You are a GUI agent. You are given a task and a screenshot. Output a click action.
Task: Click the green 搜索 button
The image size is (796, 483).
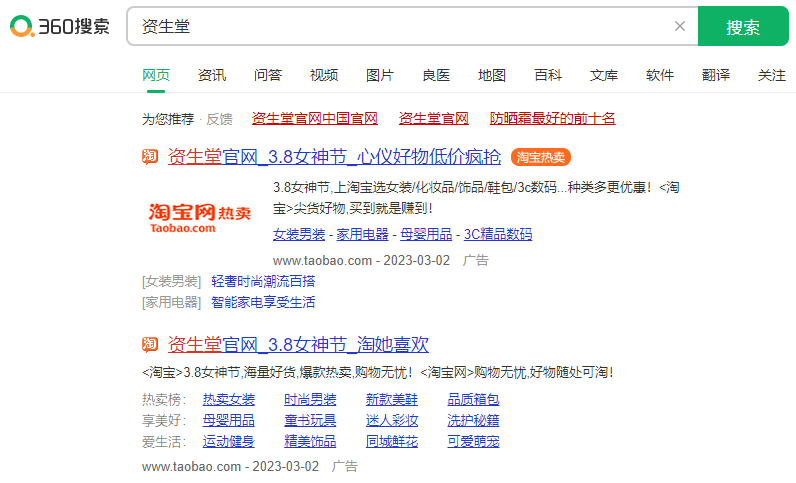[x=743, y=26]
